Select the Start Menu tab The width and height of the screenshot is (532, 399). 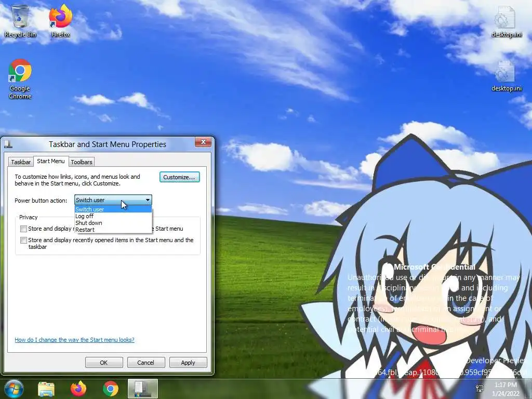click(x=51, y=161)
